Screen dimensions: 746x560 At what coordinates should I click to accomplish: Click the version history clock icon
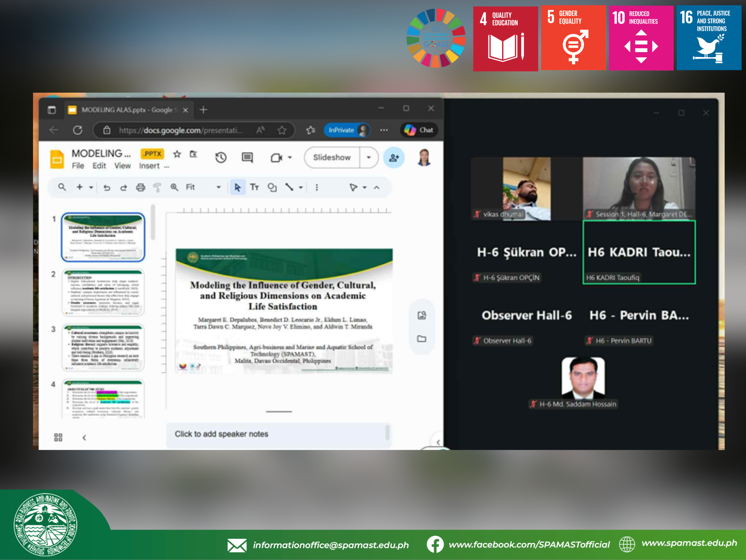221,157
